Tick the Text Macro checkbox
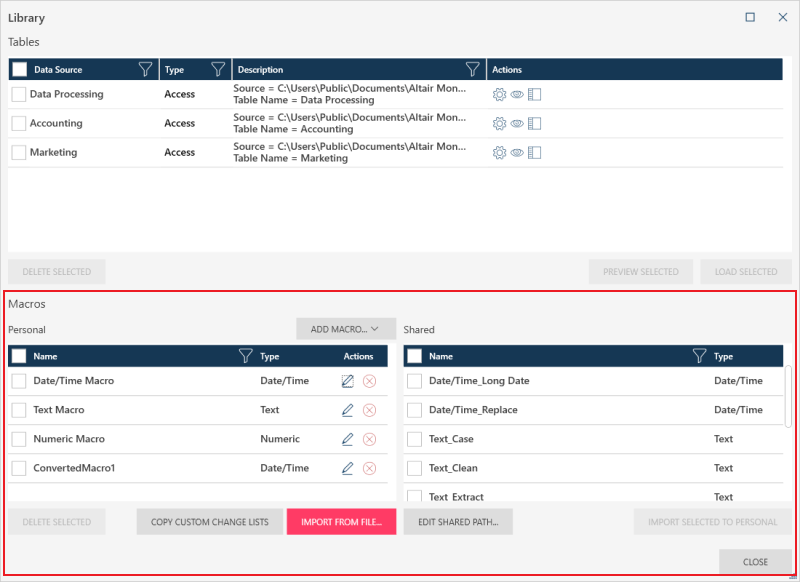This screenshot has height=582, width=800. point(19,410)
